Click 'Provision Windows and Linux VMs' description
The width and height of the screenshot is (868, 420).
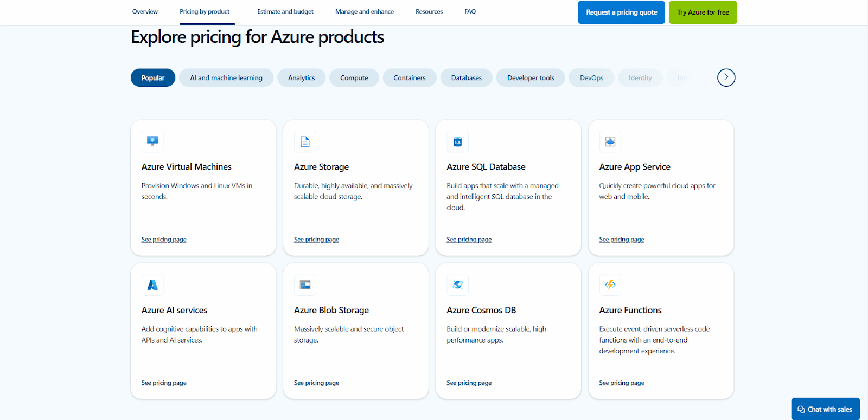point(197,191)
